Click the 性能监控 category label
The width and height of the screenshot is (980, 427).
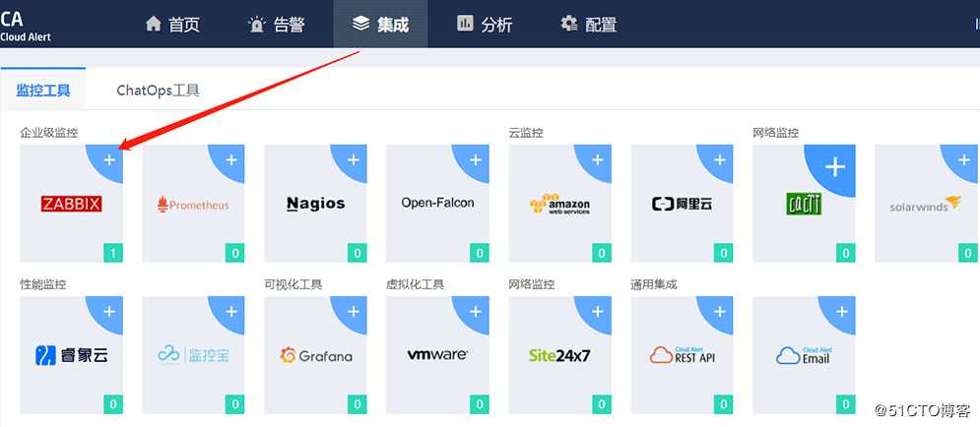click(x=43, y=284)
